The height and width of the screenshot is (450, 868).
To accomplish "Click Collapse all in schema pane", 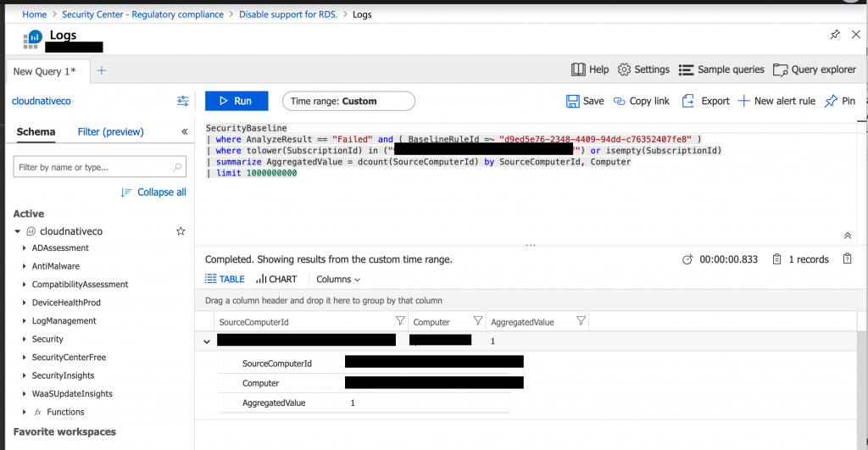I will click(x=154, y=192).
